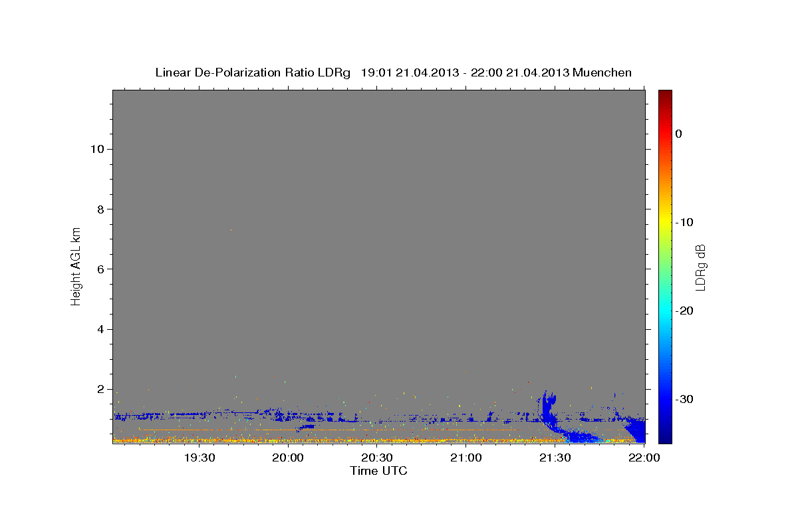Click the colorbar tick label 0

pyautogui.click(x=679, y=134)
